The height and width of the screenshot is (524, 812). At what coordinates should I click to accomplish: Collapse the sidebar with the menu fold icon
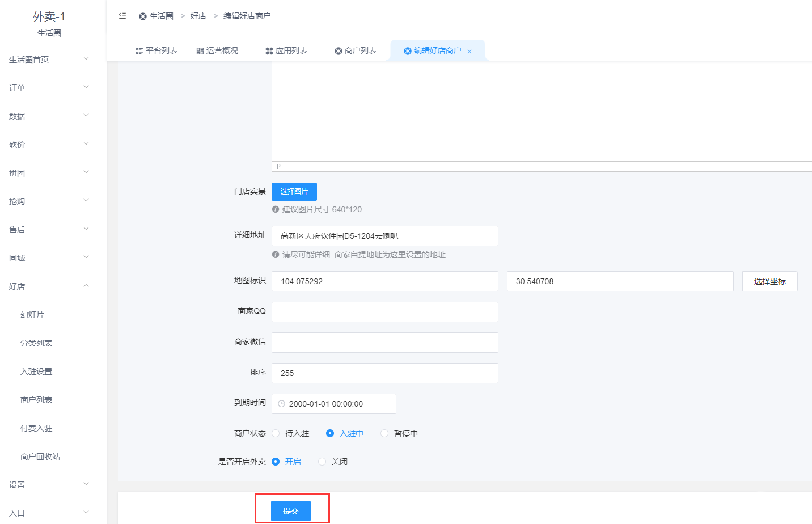(x=122, y=16)
